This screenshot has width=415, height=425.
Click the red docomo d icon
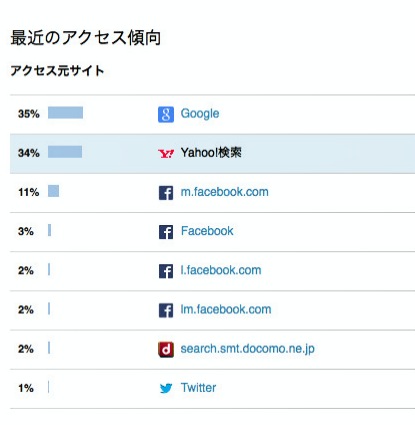click(166, 350)
